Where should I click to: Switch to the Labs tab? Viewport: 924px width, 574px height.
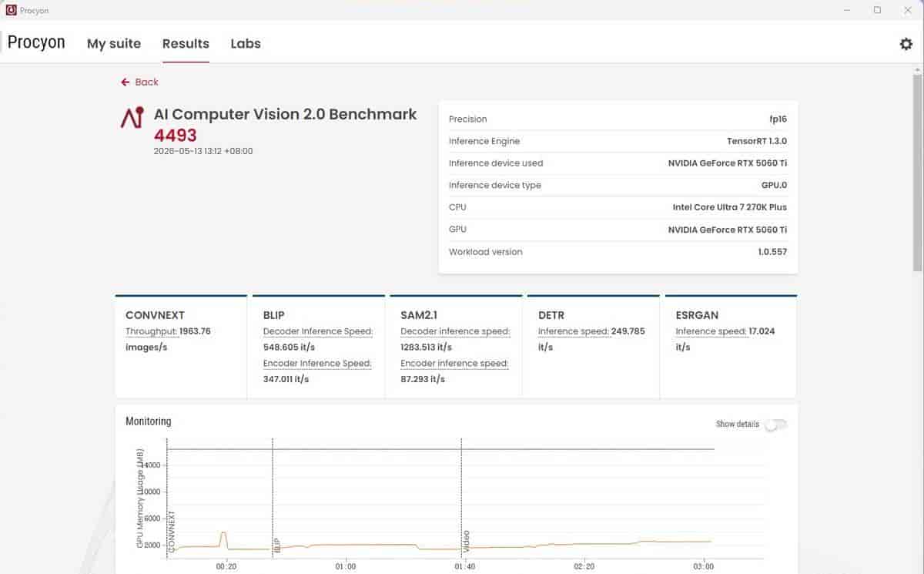pos(246,44)
